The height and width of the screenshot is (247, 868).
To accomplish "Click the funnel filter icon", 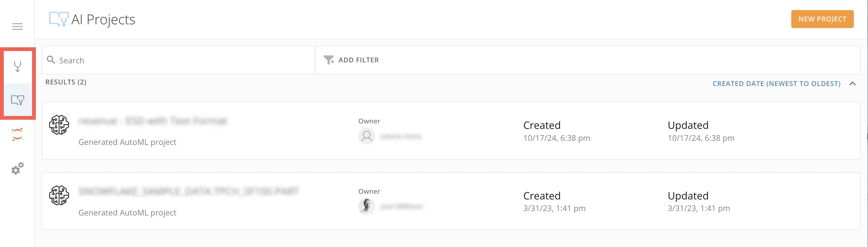I will [x=329, y=60].
